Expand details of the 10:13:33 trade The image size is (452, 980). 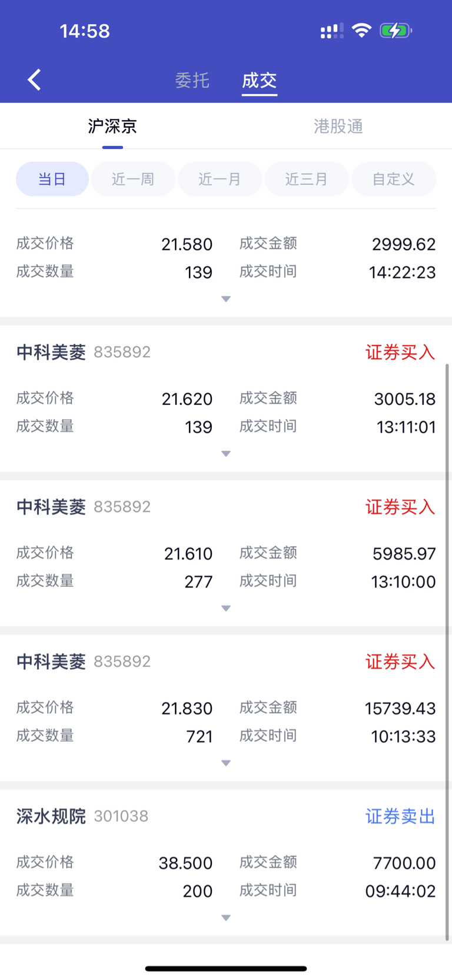point(226,763)
